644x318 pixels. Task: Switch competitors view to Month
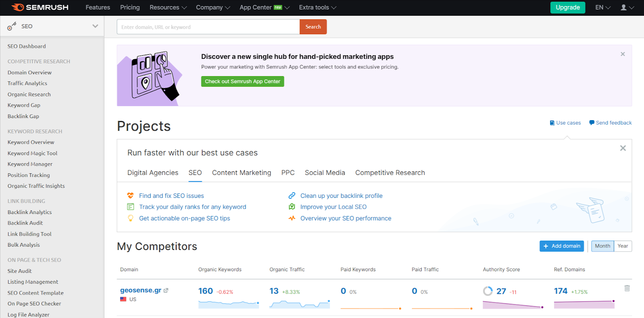(x=603, y=246)
